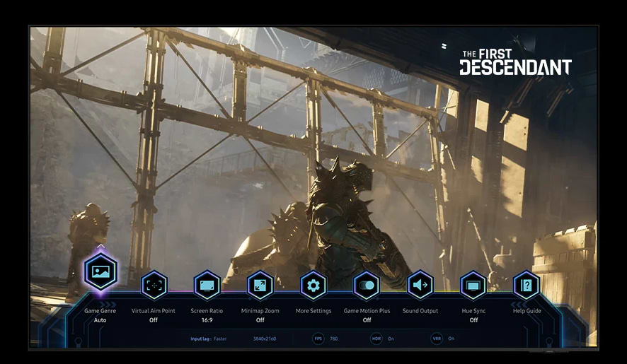Select the Hue Sync icon
This screenshot has height=364, width=627.
[x=473, y=286]
